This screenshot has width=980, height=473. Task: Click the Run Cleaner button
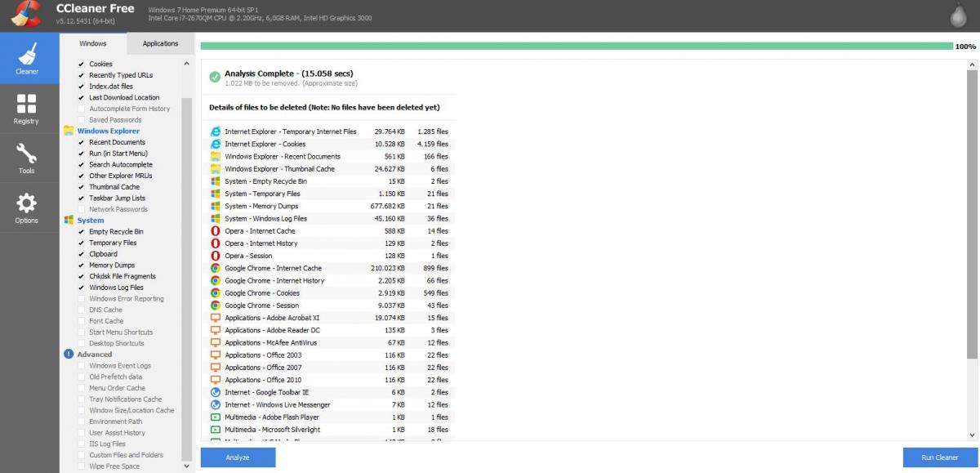click(x=939, y=457)
